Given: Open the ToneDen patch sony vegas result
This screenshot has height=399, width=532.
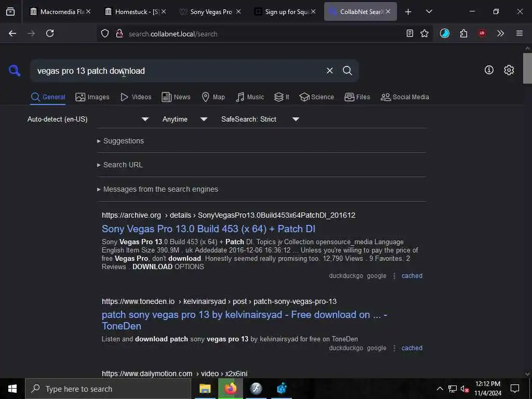Looking at the screenshot, I should pos(244,320).
